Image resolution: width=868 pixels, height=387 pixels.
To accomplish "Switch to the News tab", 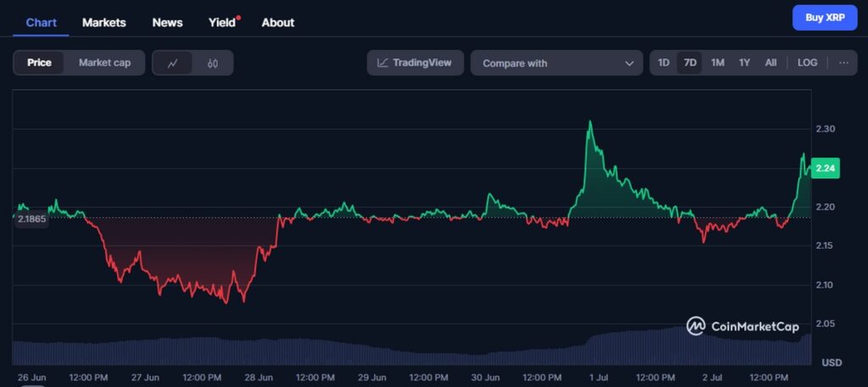I will [167, 23].
